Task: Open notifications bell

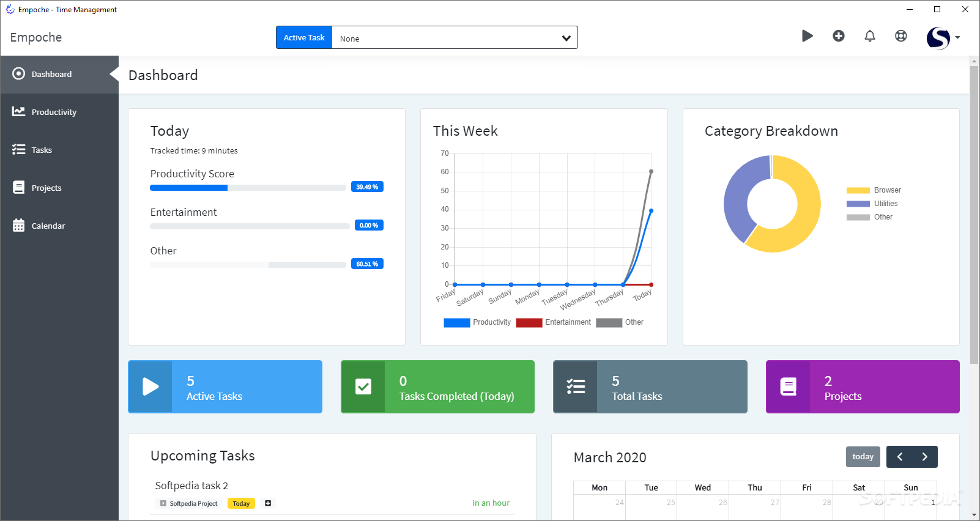Action: [x=870, y=36]
